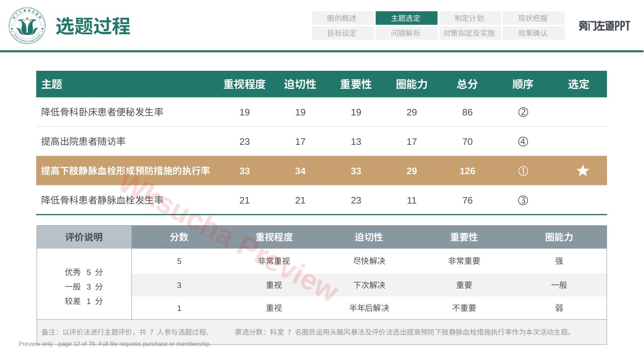Click the 评价说明 header cell
Viewport: 644px width, 362px height.
[x=84, y=237]
